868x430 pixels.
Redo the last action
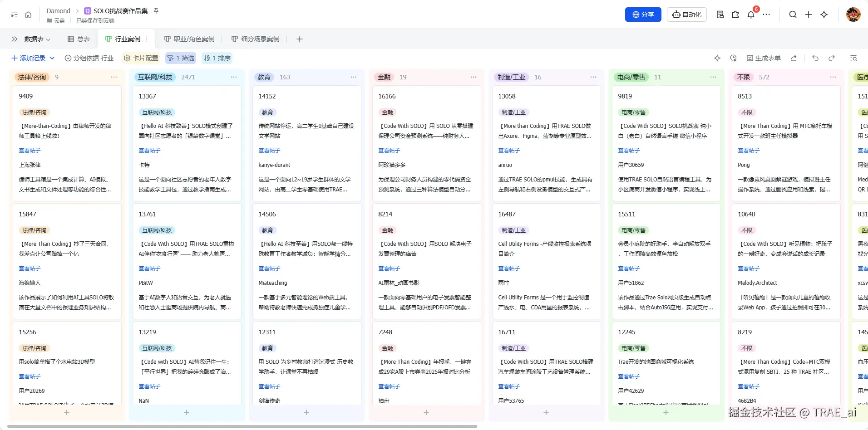[832, 58]
